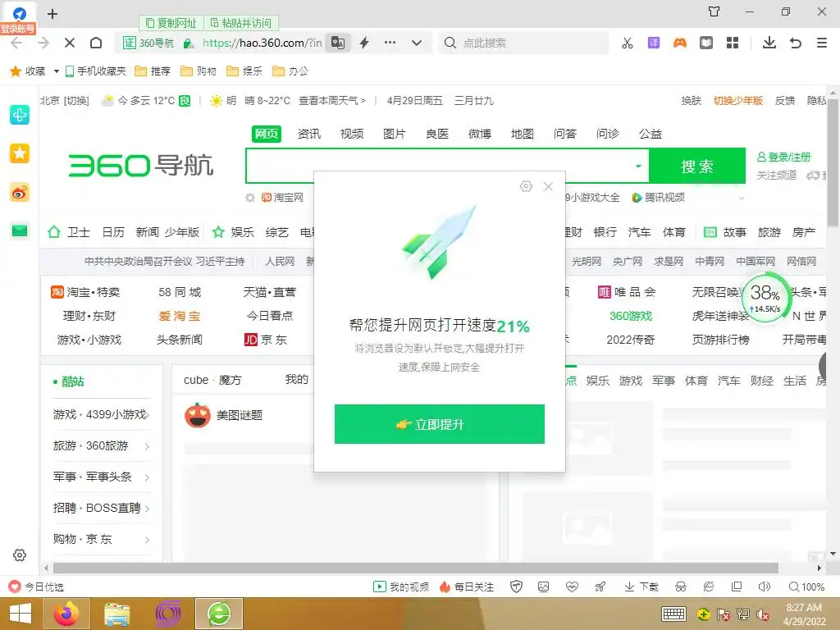
Task: Open the 下载 status bar button
Action: 641,587
